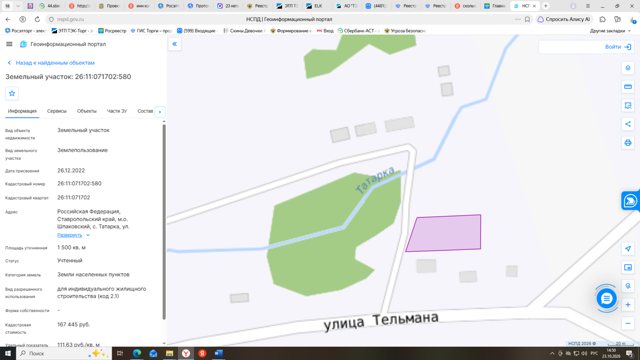Open a new browser tab
640x360 pixels.
point(546,6)
